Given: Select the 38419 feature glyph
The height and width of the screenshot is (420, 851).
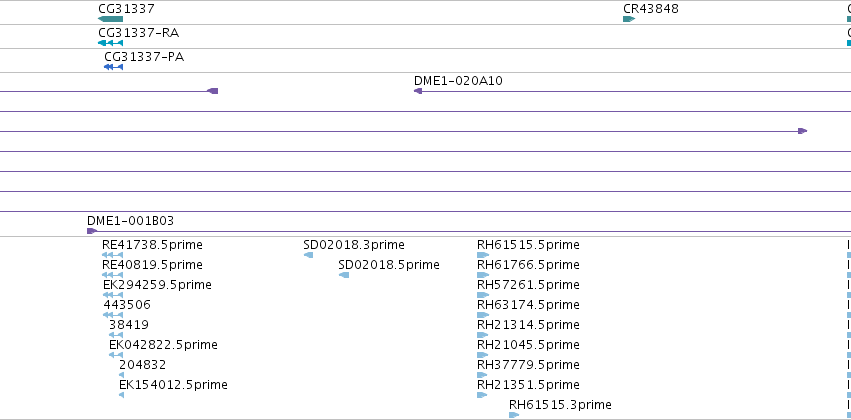Looking at the screenshot, I should (116, 335).
